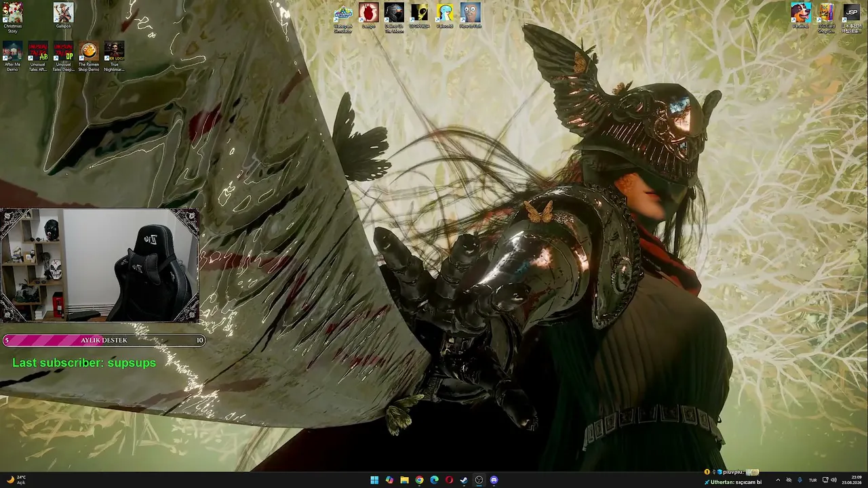
Task: Open the volume control tray icon
Action: [x=833, y=480]
